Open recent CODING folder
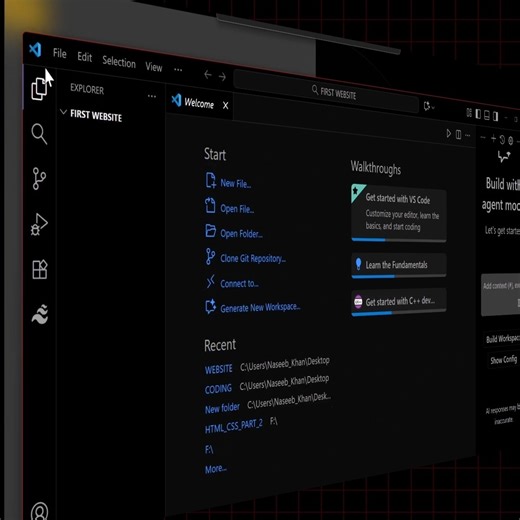 pos(218,389)
